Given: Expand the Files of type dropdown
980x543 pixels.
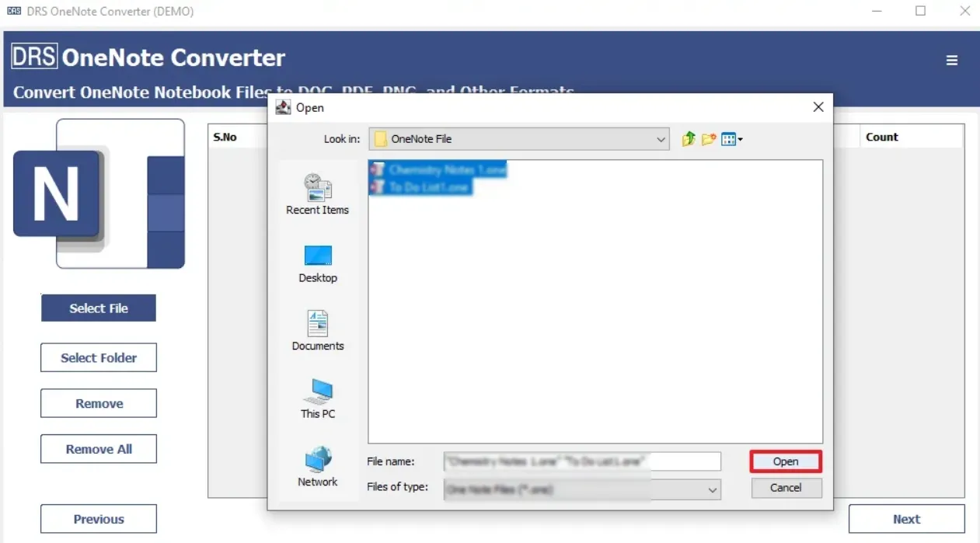Looking at the screenshot, I should click(712, 489).
